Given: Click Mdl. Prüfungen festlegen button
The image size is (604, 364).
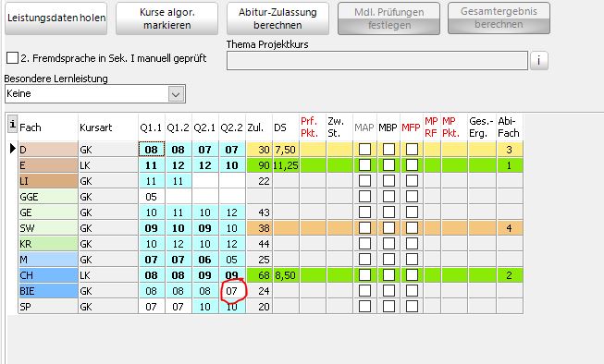Looking at the screenshot, I should click(x=389, y=18).
